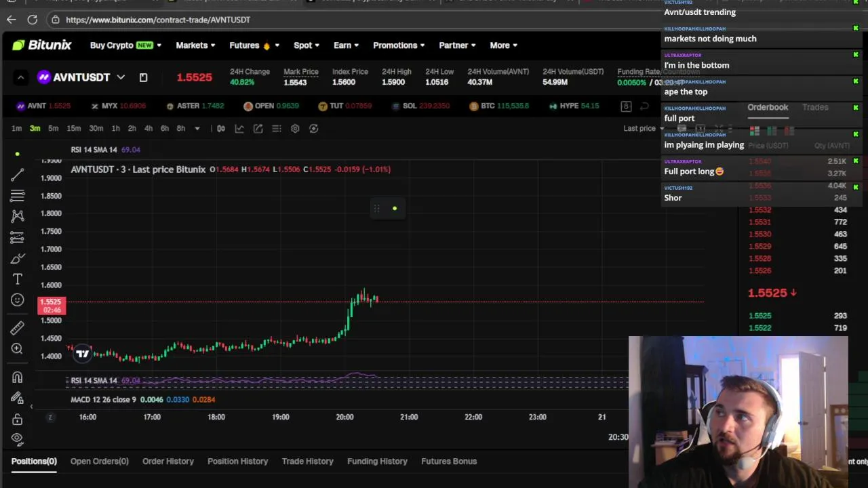
Task: Select the forecasting/position measurement tool
Action: [x=18, y=237]
